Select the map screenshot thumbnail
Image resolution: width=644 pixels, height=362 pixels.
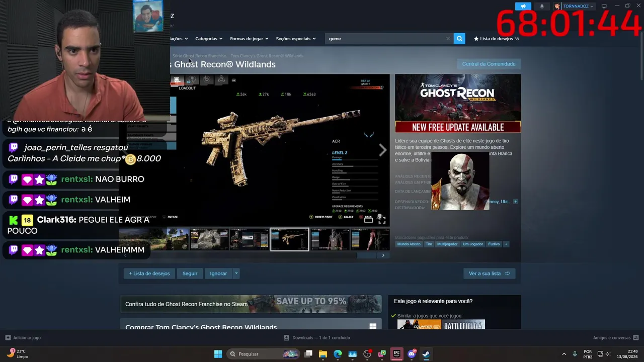(209, 239)
